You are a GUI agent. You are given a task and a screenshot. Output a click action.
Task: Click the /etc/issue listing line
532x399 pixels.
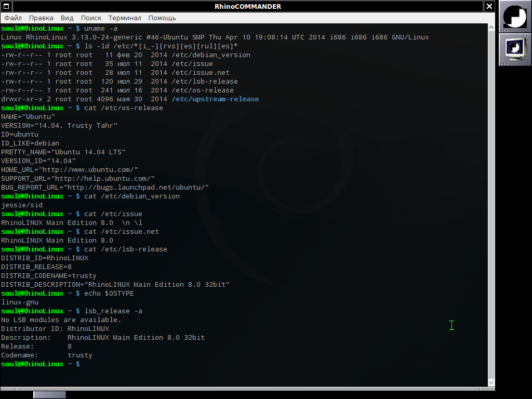[107, 64]
